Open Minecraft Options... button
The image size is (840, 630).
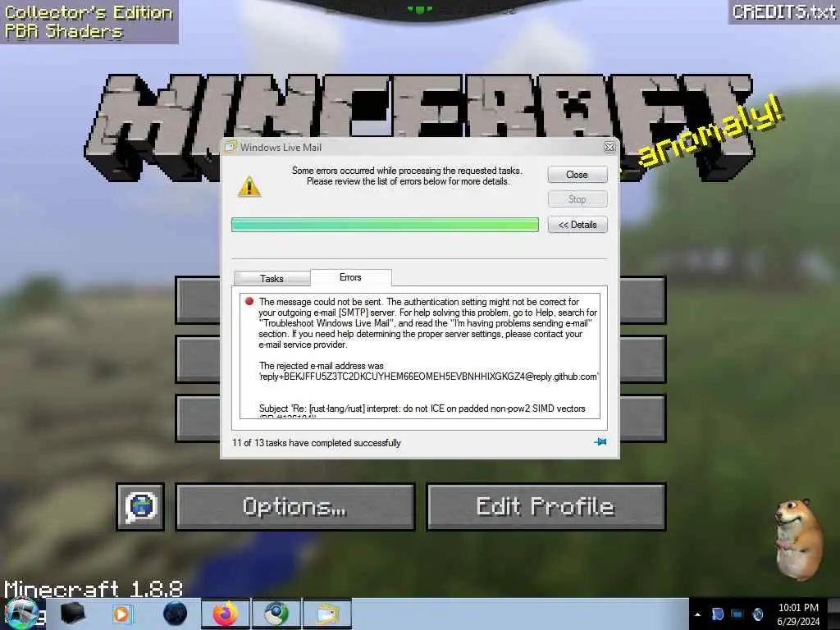[295, 507]
